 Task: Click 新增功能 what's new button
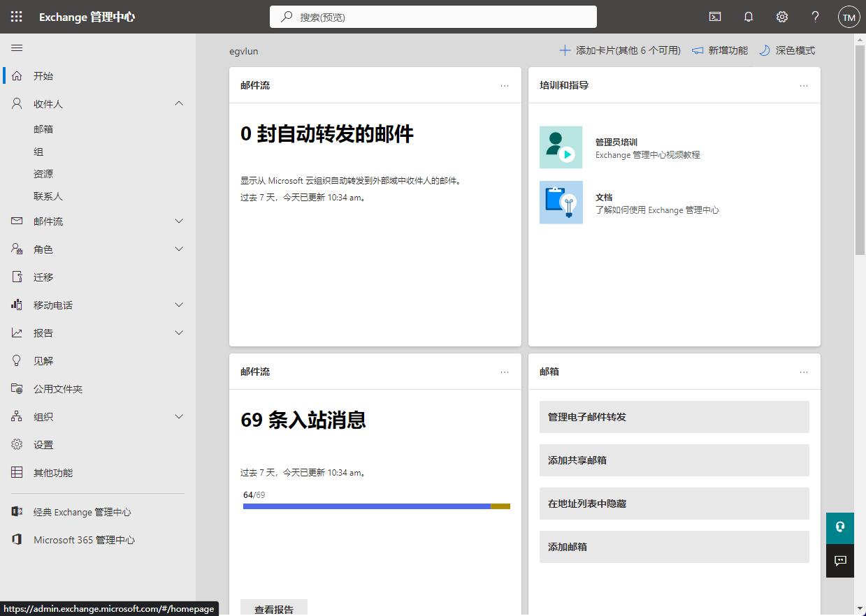(x=720, y=50)
